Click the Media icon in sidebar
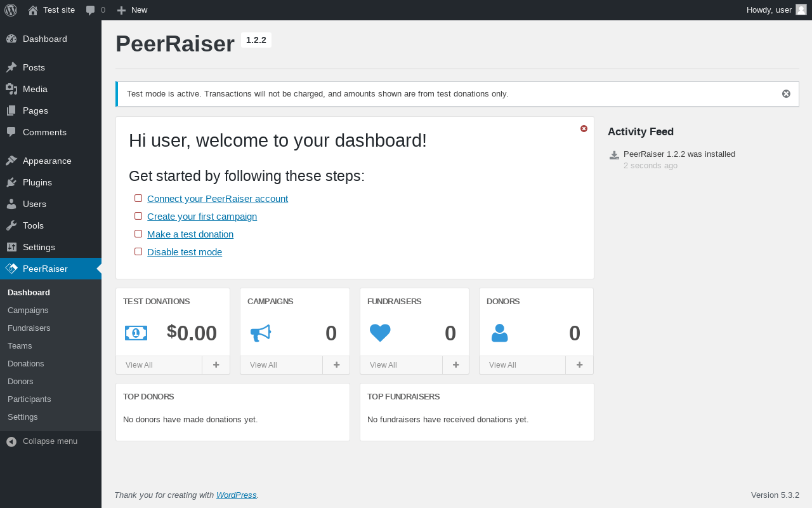The width and height of the screenshot is (812, 508). (11, 89)
